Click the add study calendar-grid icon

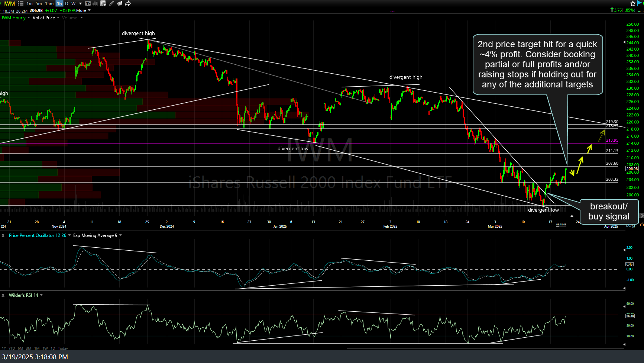coord(103,3)
